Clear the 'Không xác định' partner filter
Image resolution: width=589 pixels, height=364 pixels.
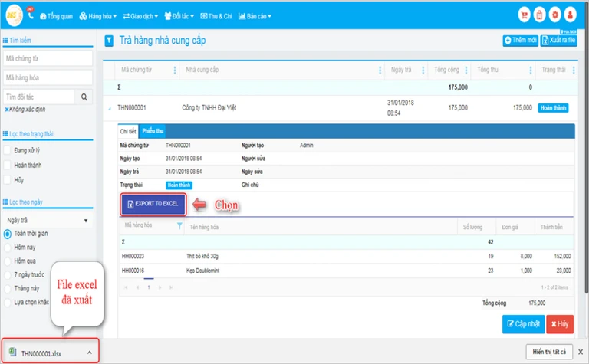coord(7,109)
